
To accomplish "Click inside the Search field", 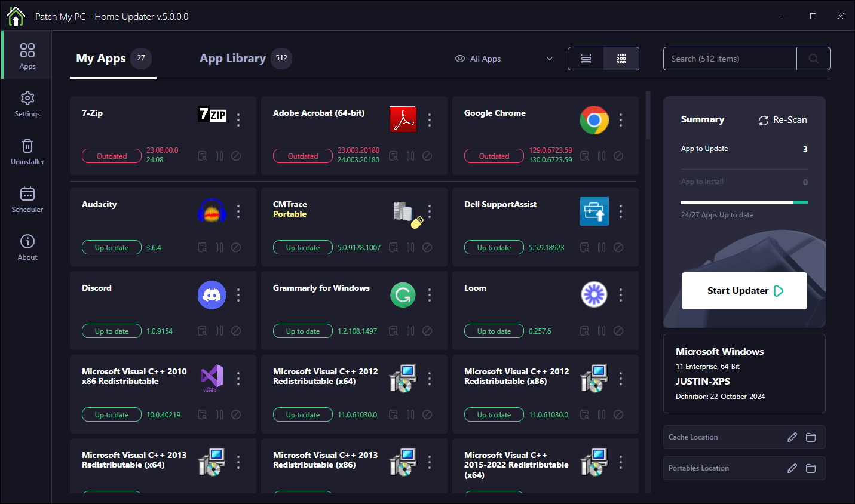I will point(730,59).
